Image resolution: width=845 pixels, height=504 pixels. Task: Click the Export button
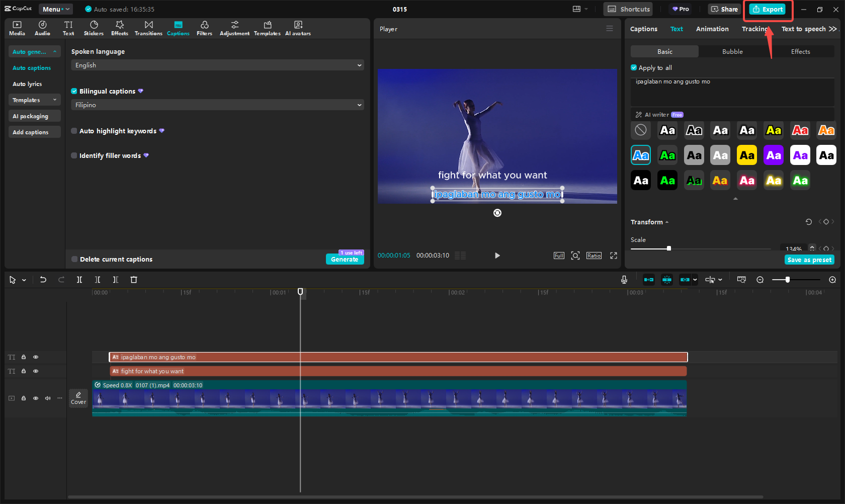point(768,9)
